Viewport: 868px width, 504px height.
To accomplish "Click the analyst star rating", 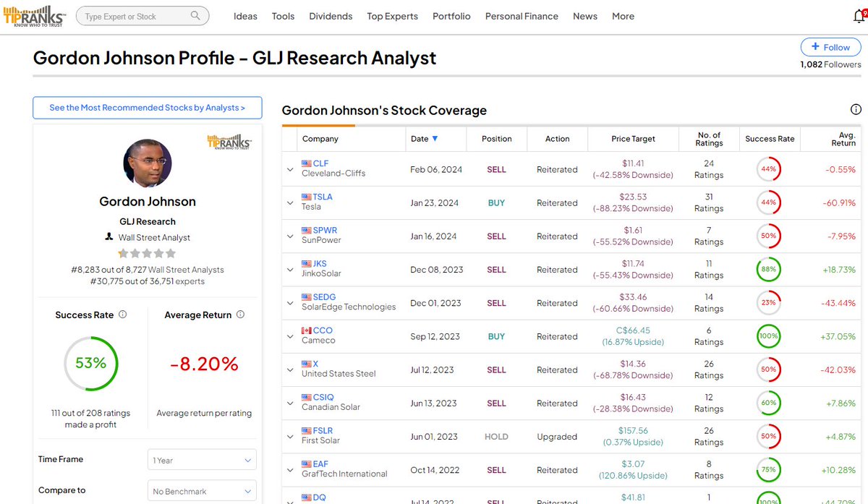I will click(148, 253).
